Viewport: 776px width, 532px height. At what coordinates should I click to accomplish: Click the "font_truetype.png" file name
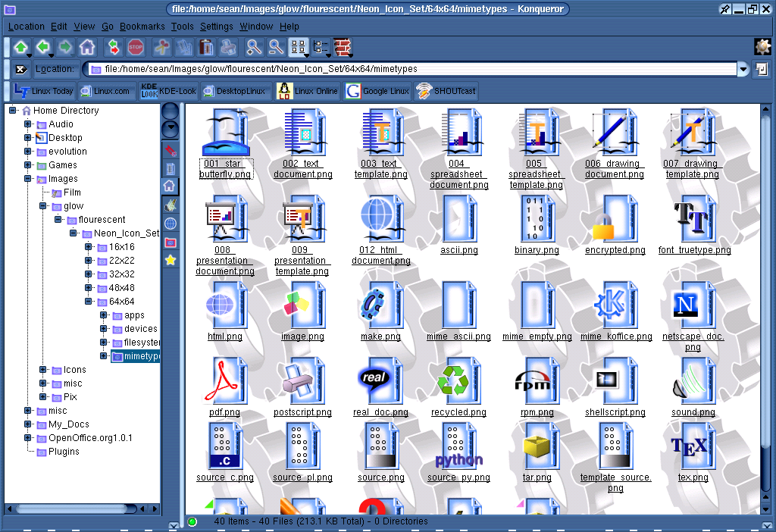tap(694, 250)
